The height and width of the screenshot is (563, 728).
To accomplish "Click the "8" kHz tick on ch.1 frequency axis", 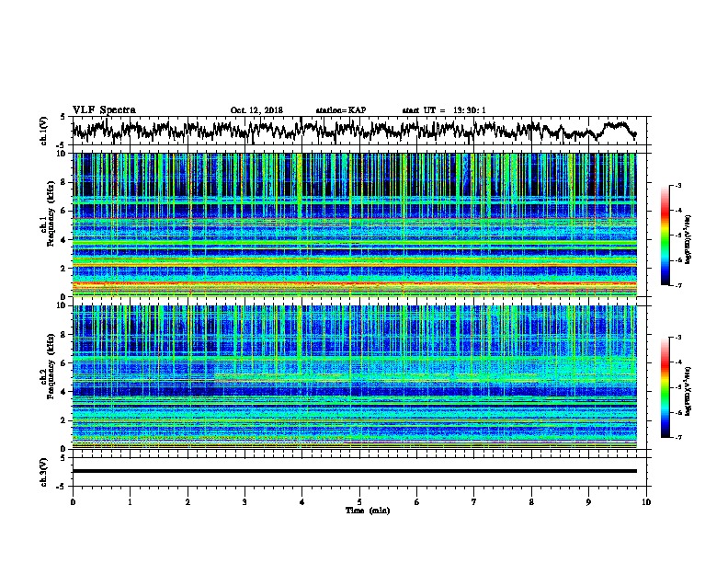I will point(65,182).
